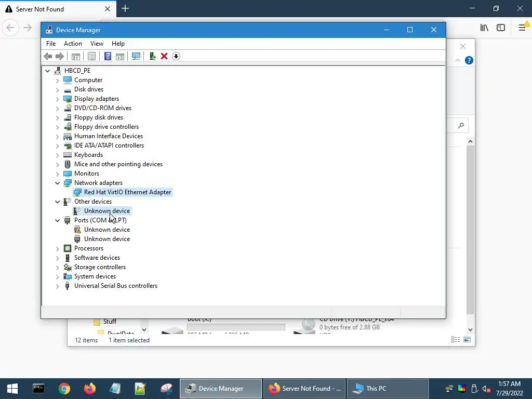
Task: Click the USB eject tray icon
Action: pos(474,389)
